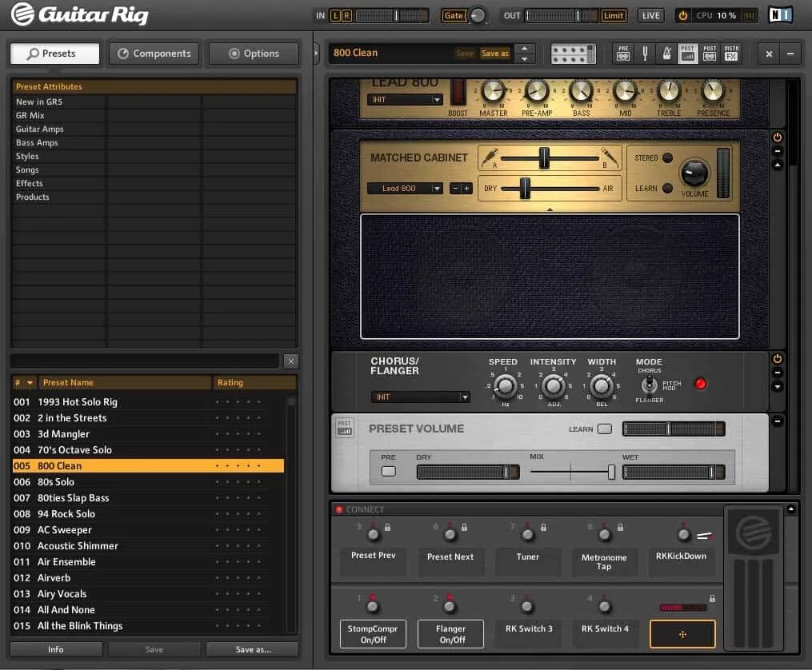Select preset 009 AC Sweeper
Image resolution: width=812 pixels, height=670 pixels.
[148, 530]
